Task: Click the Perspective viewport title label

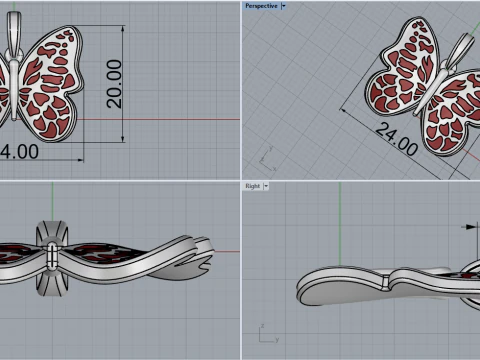Action: 261,6
